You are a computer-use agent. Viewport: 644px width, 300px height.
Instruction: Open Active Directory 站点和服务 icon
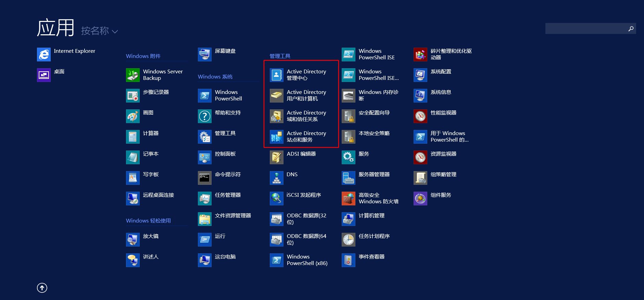point(277,137)
